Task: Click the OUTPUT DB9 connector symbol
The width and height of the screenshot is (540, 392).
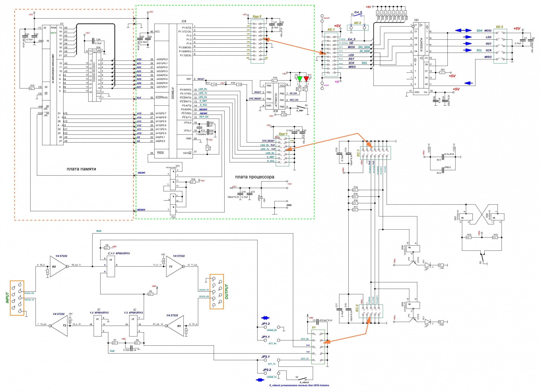Action: pos(217,292)
